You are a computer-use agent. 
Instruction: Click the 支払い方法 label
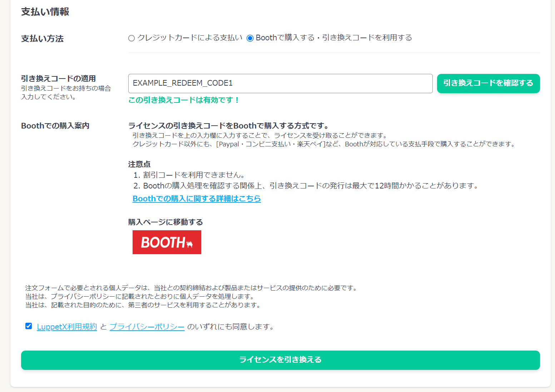click(42, 39)
